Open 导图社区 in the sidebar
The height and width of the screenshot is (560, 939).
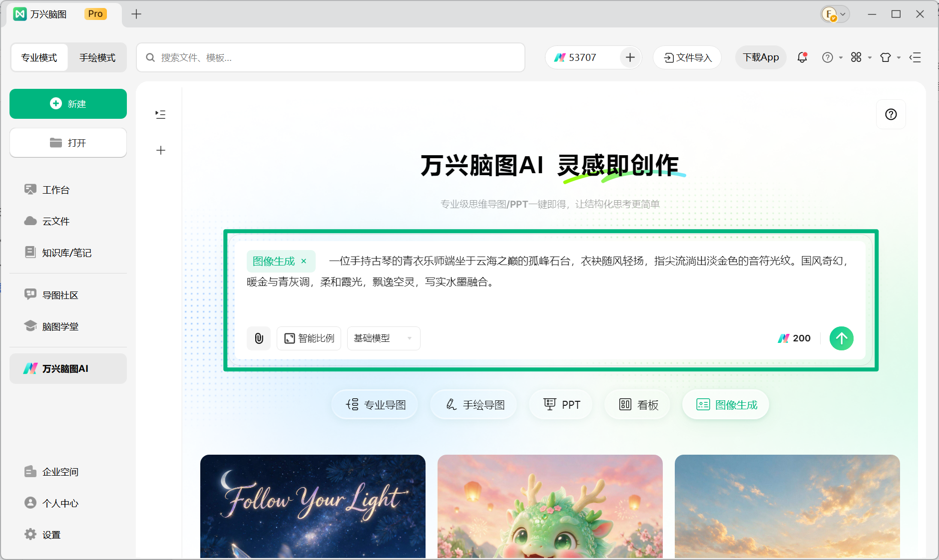68,295
